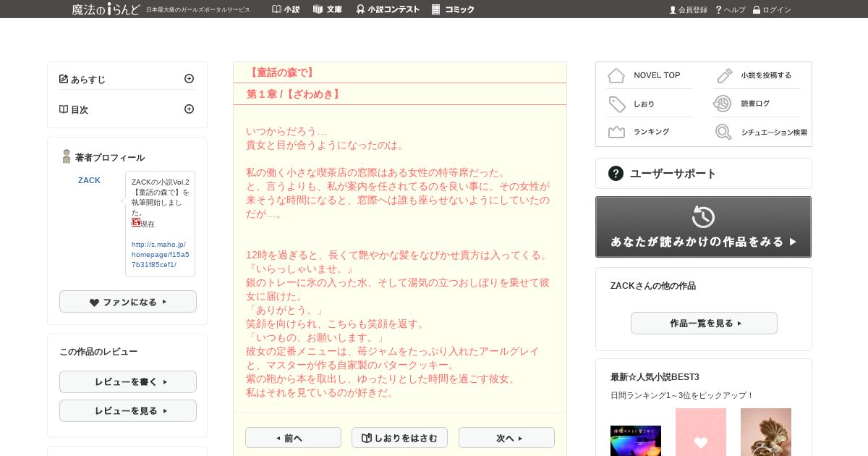Insert bookmark with しおりをはさむ button
The image size is (868, 456).
click(399, 438)
